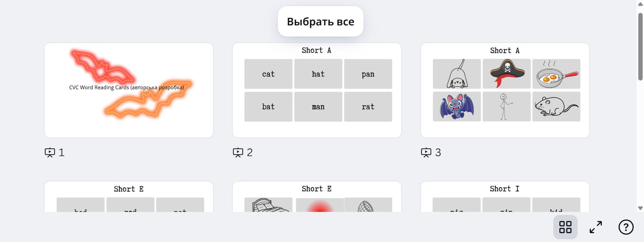644x242 pixels.
Task: Open help via the question mark icon
Action: coord(626,227)
